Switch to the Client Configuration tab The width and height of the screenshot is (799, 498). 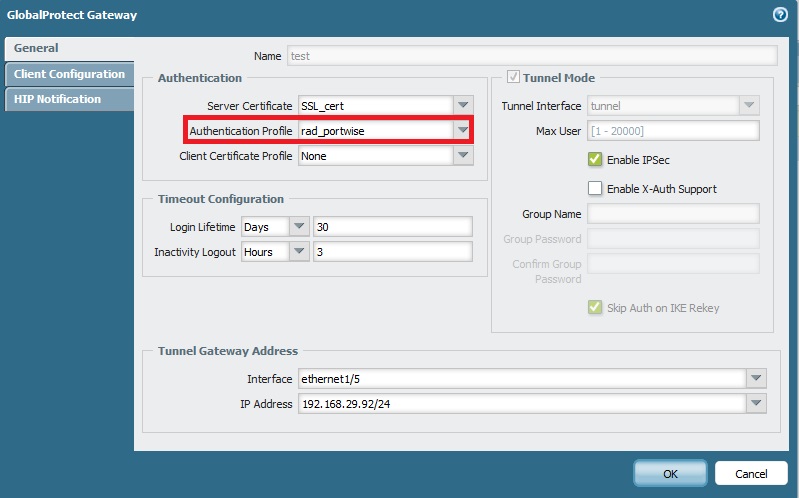(x=69, y=74)
